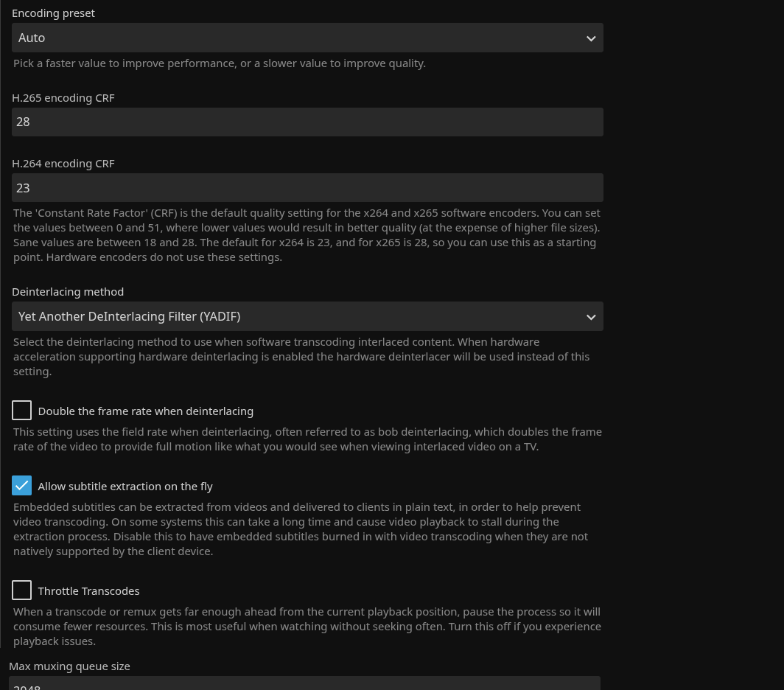
Task: Click the "Double the frame rate when deinterlacing" text
Action: 145,411
